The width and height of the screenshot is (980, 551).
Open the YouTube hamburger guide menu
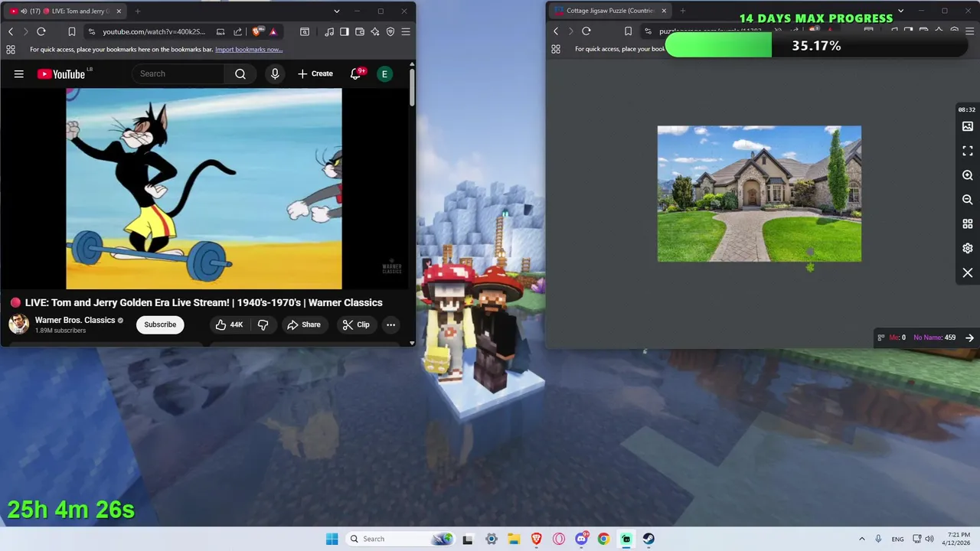click(19, 73)
